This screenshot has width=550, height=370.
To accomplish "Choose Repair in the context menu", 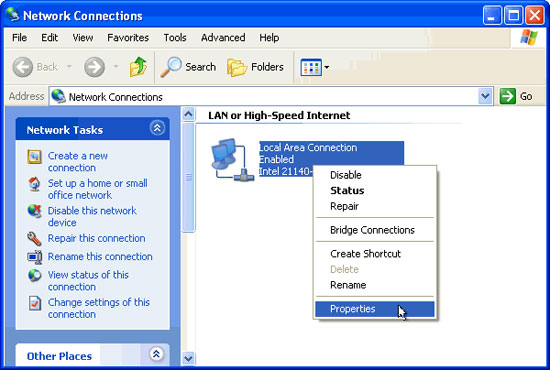I will 375,206.
